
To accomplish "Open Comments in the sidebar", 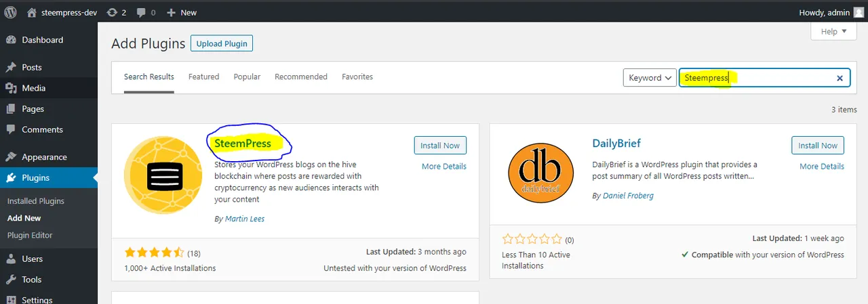I will tap(49, 129).
